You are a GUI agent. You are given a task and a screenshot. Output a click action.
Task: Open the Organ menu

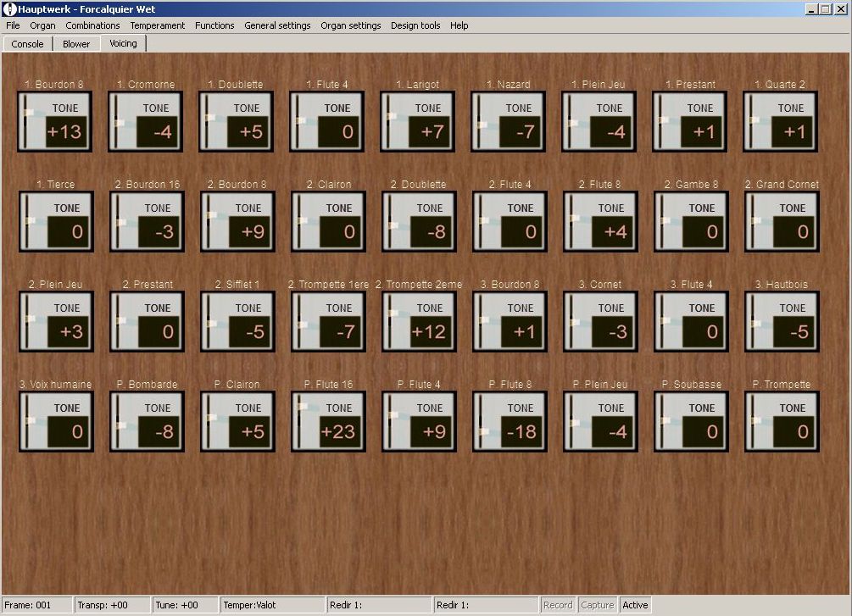[42, 25]
